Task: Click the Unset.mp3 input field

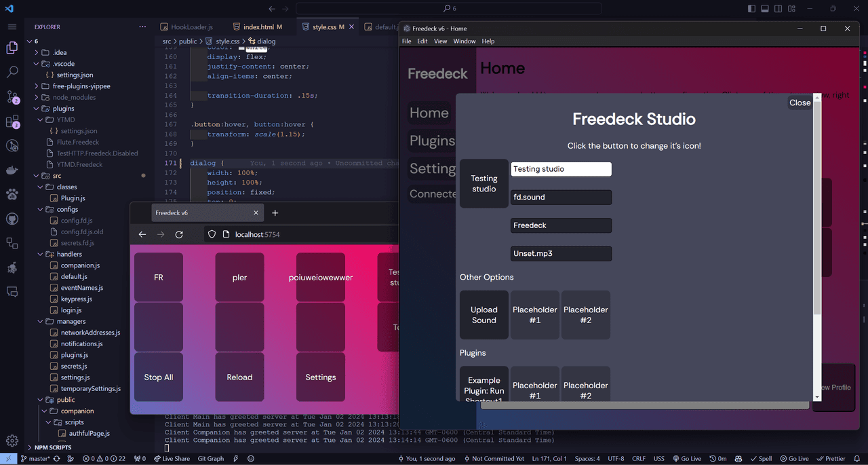Action: click(561, 253)
